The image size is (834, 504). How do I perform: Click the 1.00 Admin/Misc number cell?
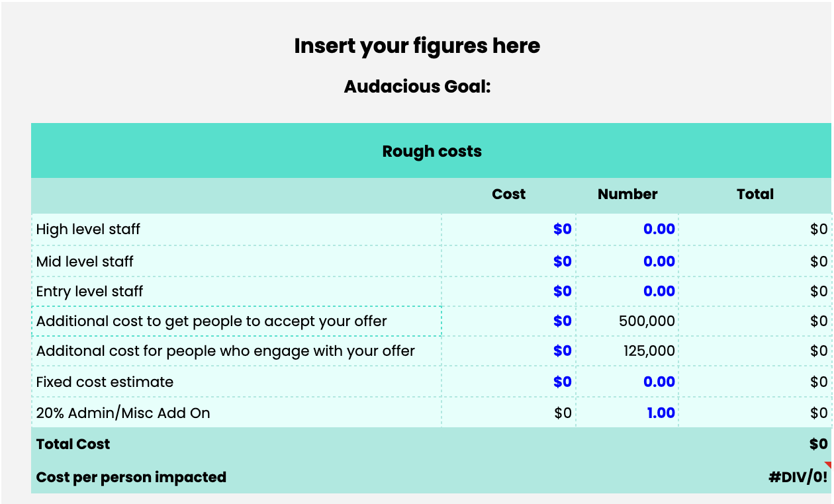(x=627, y=413)
